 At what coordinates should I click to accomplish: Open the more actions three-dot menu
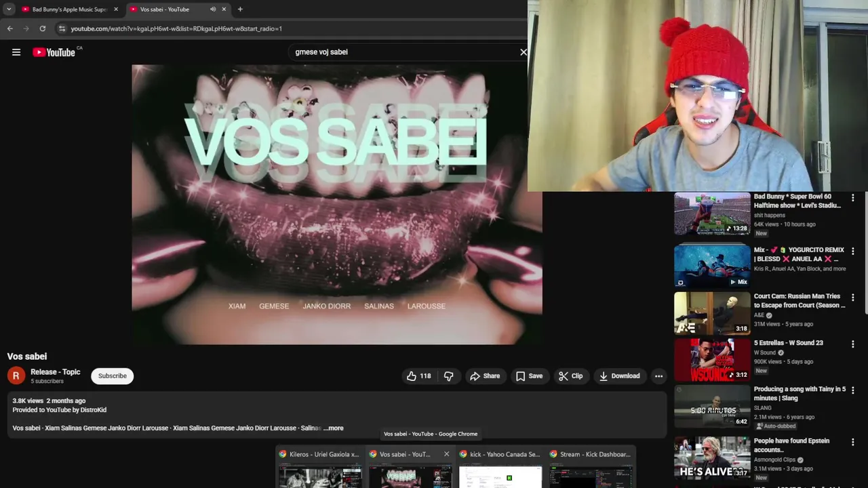click(x=658, y=376)
